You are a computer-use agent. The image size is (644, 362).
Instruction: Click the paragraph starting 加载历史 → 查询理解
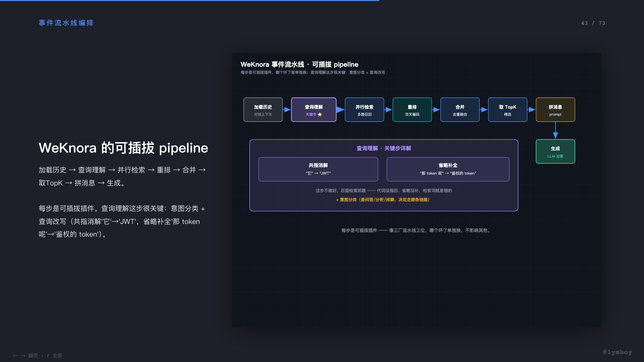[x=122, y=176]
